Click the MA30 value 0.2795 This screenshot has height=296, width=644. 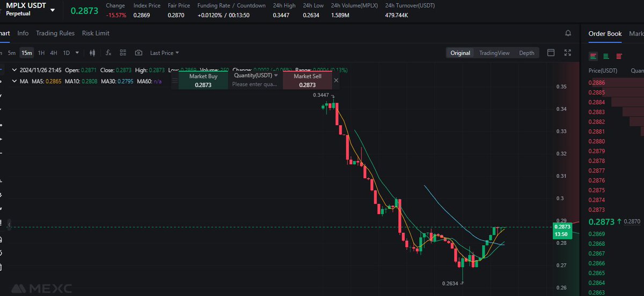pyautogui.click(x=125, y=81)
